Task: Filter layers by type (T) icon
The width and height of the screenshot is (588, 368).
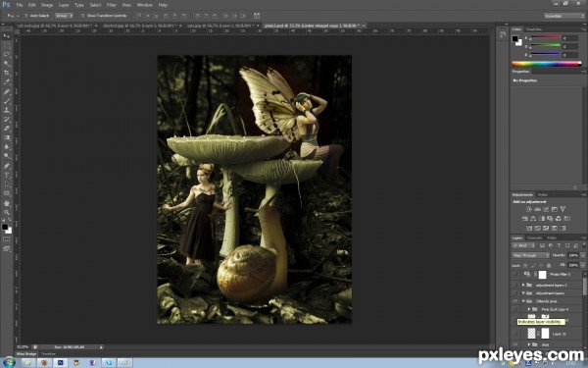Action: click(x=559, y=245)
